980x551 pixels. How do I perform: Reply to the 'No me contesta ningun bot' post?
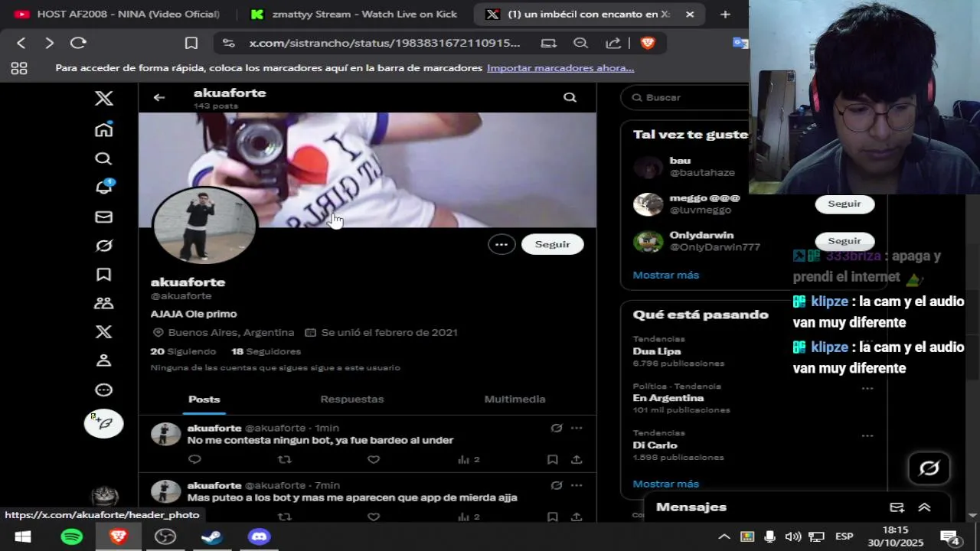coord(194,459)
